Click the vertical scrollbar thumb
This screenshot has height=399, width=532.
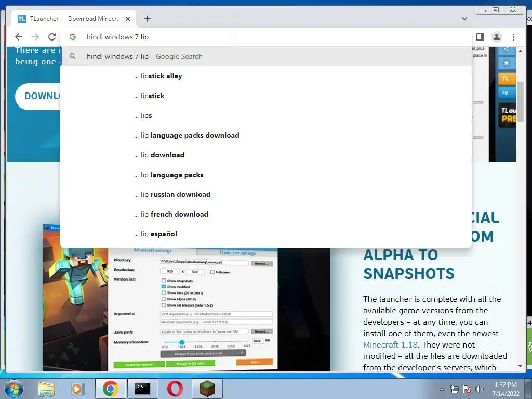[x=520, y=102]
